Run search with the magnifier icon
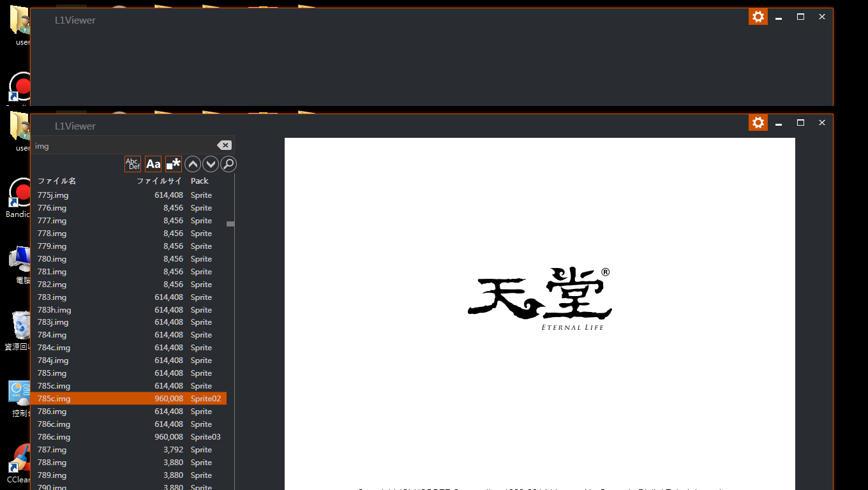This screenshot has width=868, height=490. [228, 164]
